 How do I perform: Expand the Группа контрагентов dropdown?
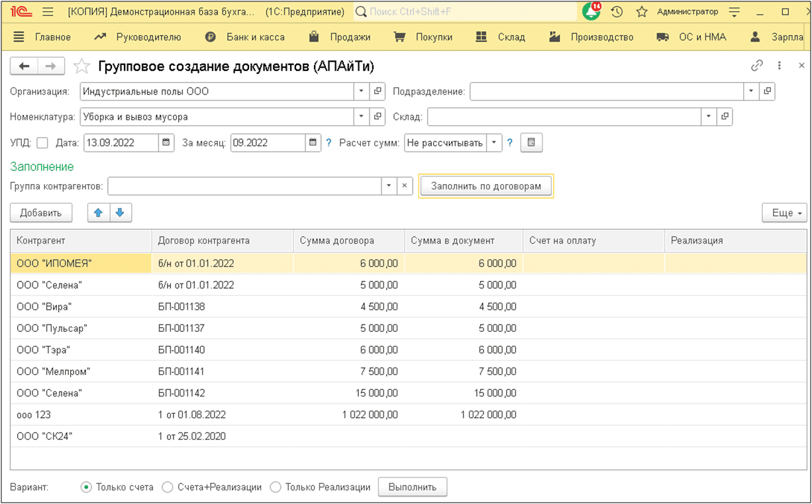[x=389, y=186]
